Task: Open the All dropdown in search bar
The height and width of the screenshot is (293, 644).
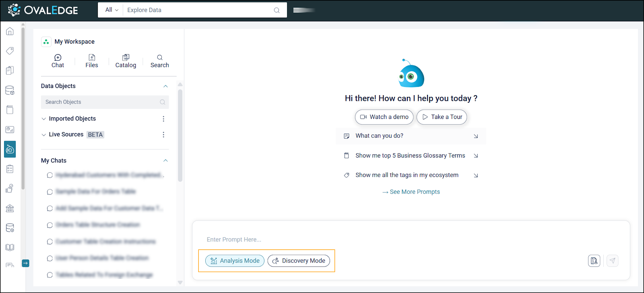Action: pos(111,10)
